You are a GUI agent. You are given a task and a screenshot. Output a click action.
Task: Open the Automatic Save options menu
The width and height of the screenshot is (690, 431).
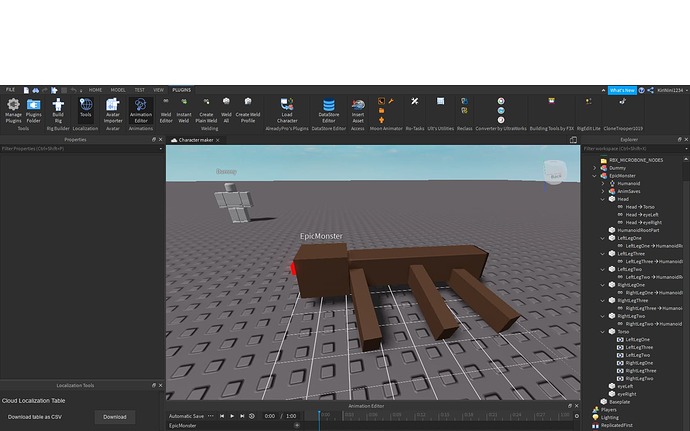210,416
